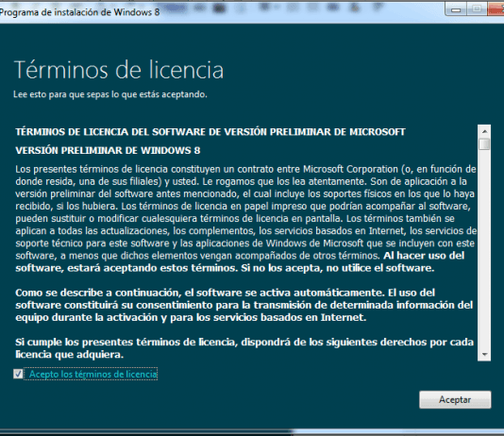Click the Aceptar button
Image resolution: width=504 pixels, height=436 pixels.
point(455,400)
